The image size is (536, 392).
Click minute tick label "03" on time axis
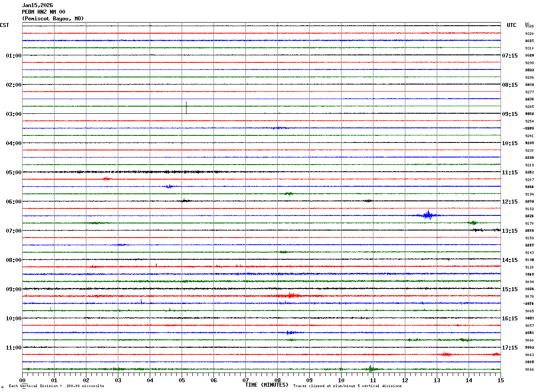pos(118,380)
